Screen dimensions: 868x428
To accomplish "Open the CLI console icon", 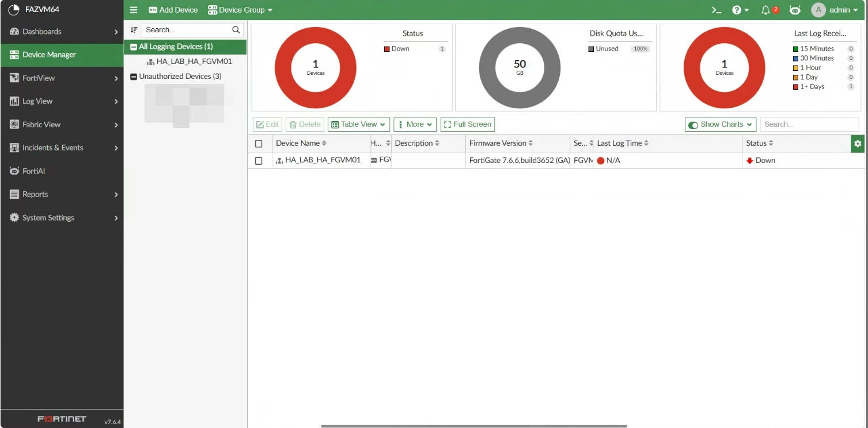I will [x=717, y=10].
